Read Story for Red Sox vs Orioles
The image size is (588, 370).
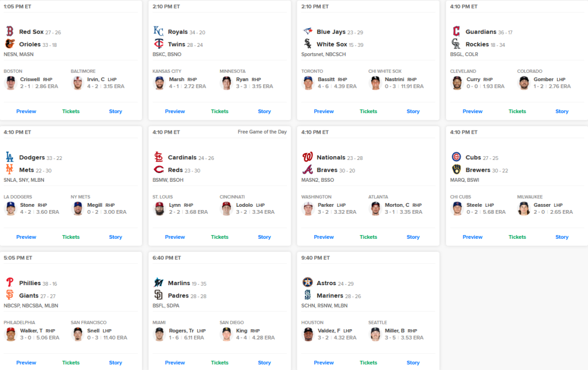(115, 112)
